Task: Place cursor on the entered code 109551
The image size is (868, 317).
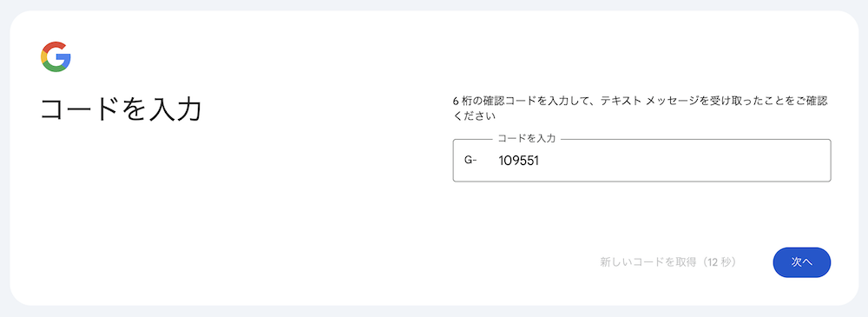Action: [519, 162]
